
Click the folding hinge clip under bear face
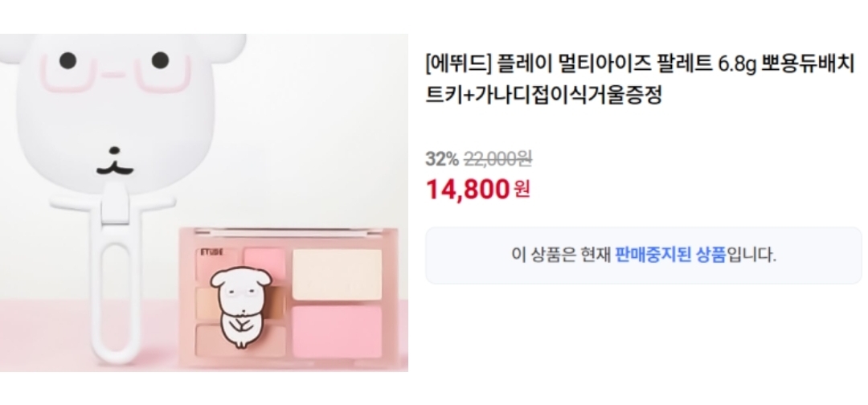click(115, 202)
